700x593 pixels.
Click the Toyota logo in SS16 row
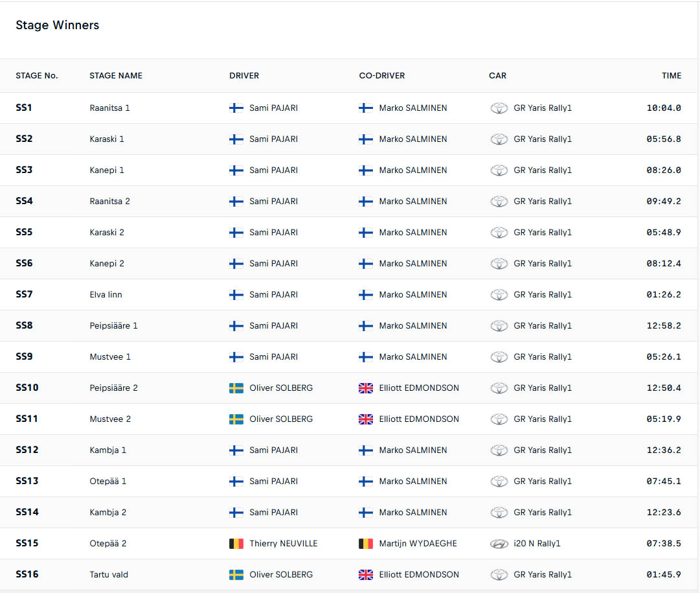pyautogui.click(x=499, y=574)
